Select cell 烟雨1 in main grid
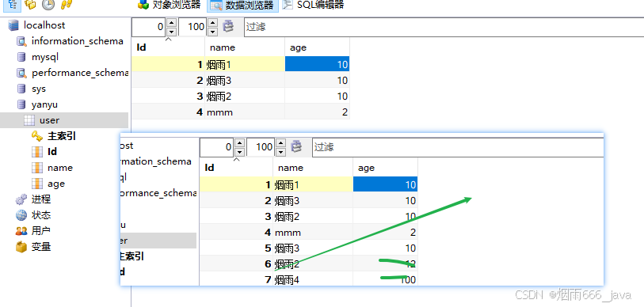 pyautogui.click(x=245, y=64)
